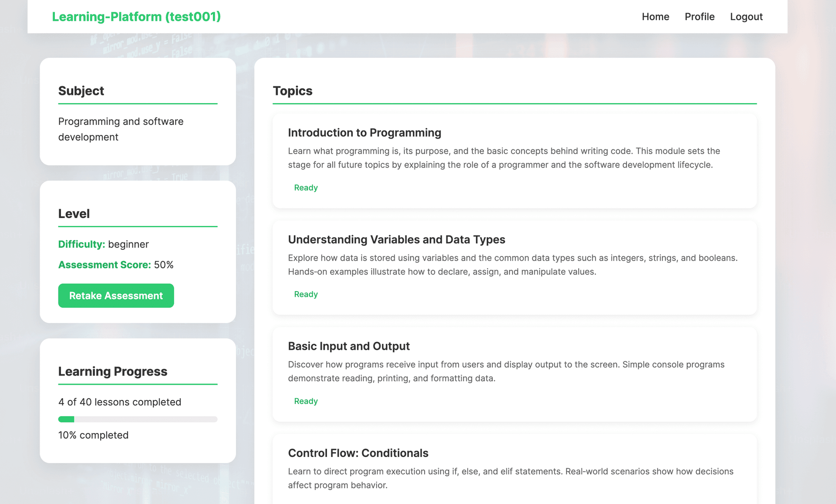Click the Level section title
This screenshot has height=504, width=836.
74,214
